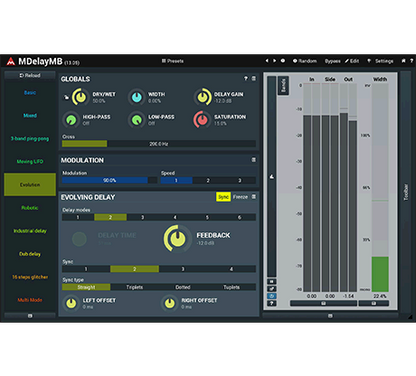Go to next preset arrow

click(x=275, y=61)
